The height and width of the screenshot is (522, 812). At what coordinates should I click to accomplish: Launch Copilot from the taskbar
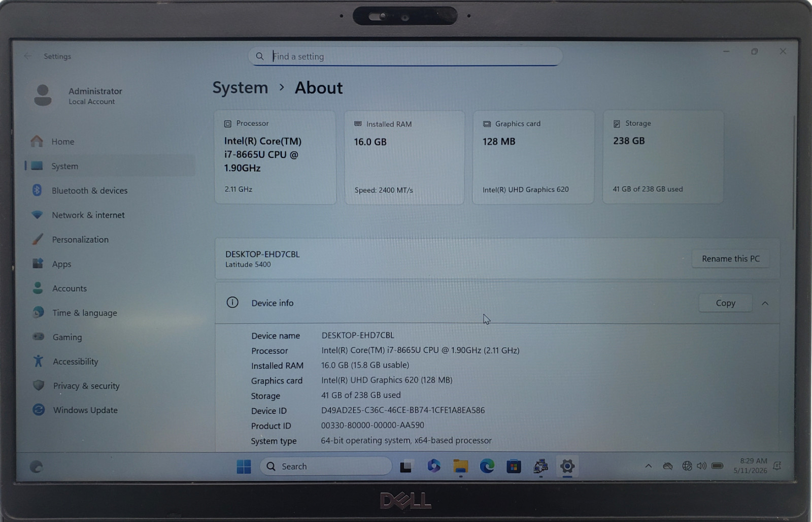click(433, 466)
